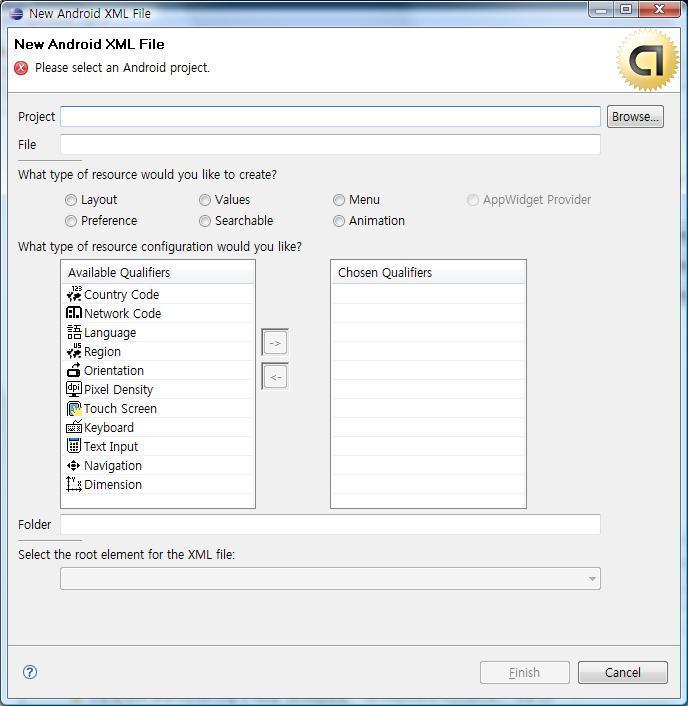Select 'Touch Screen' in Available Qualifiers
This screenshot has width=688, height=706.
click(158, 408)
